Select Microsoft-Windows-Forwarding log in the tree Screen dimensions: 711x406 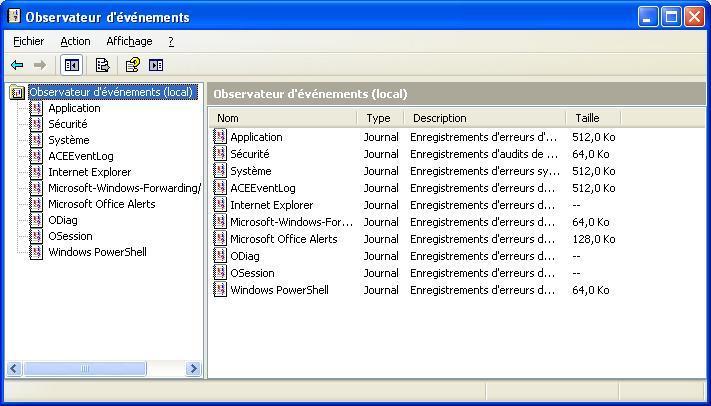coord(124,188)
